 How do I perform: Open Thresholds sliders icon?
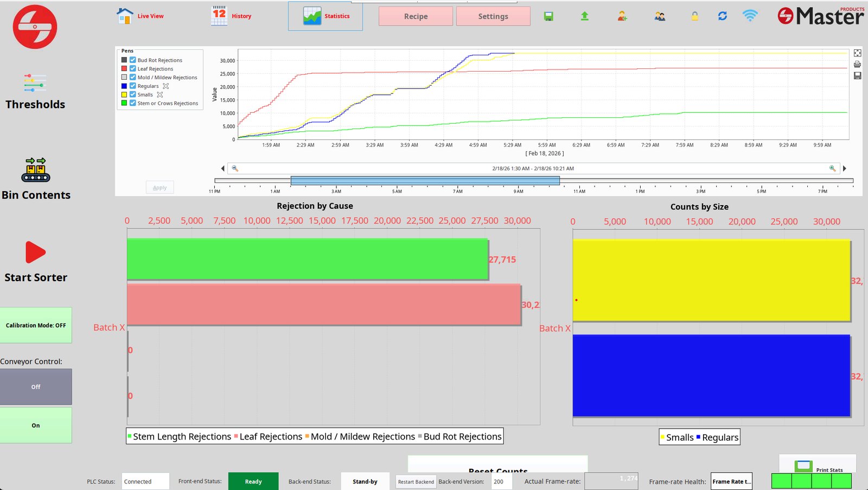click(x=35, y=83)
